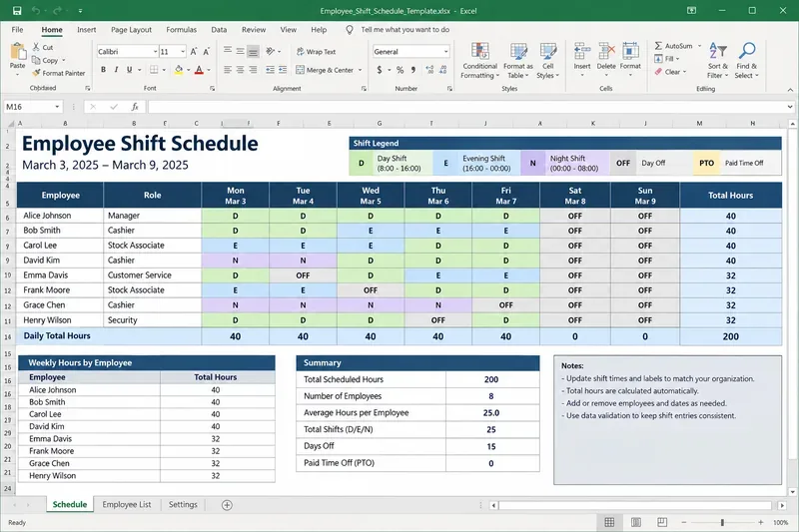
Task: Open Conditional Formatting menu
Action: coord(479,61)
